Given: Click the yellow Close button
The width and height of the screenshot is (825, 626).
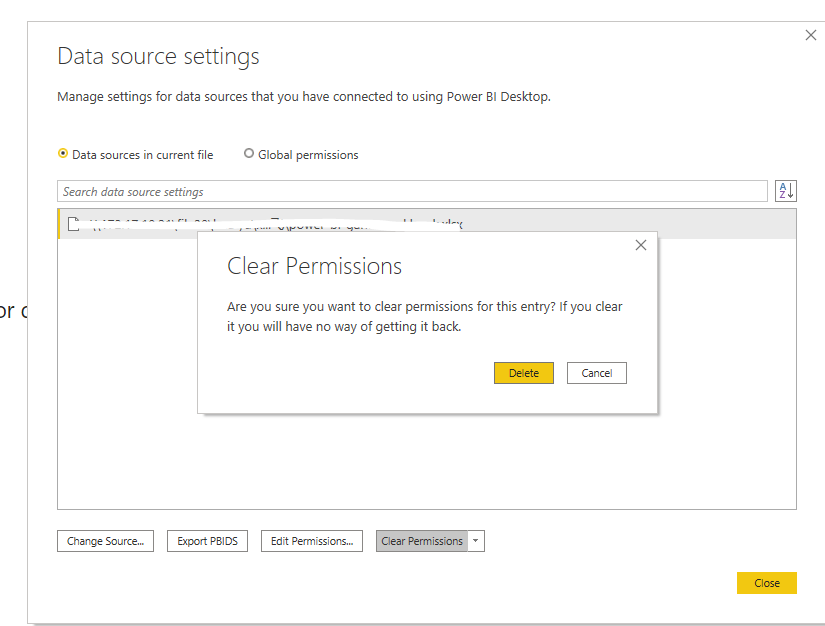Looking at the screenshot, I should pos(767,583).
